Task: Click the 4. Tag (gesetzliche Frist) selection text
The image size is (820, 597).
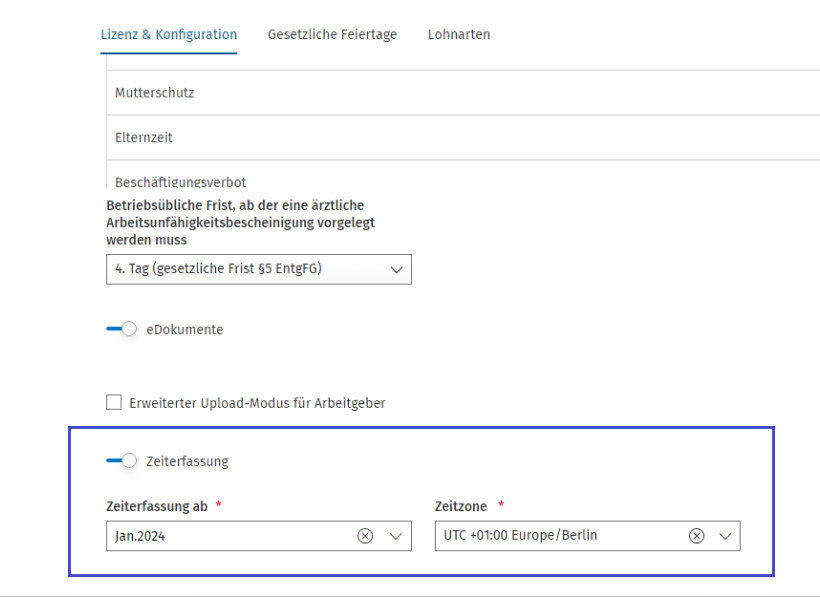Action: pyautogui.click(x=218, y=269)
